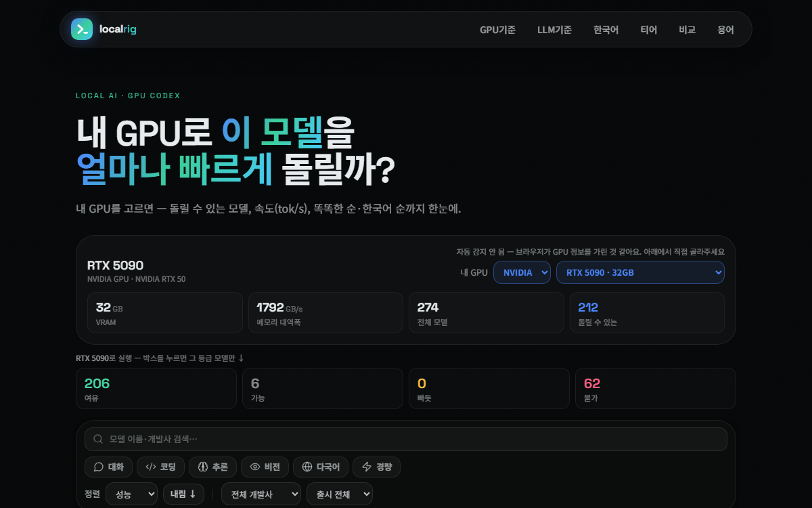This screenshot has height=508, width=812.
Task: Click the 212 돌릴 수 있는 card
Action: [x=647, y=313]
